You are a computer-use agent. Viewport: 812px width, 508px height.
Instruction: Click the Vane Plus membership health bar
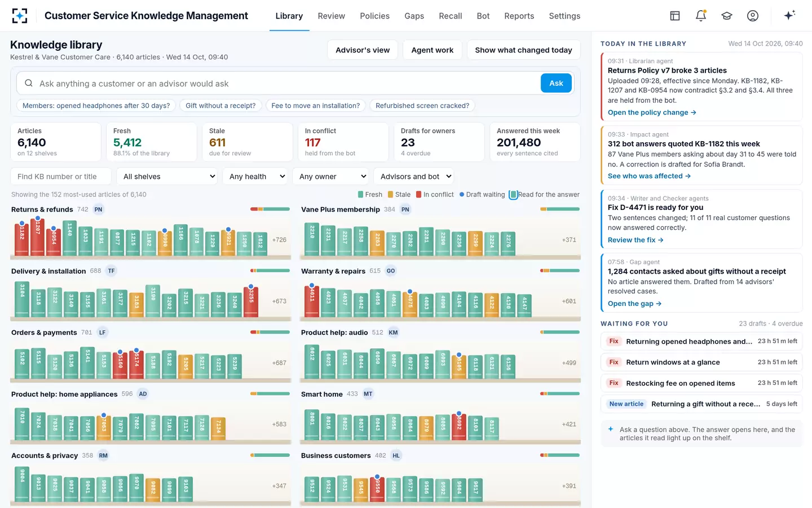560,209
